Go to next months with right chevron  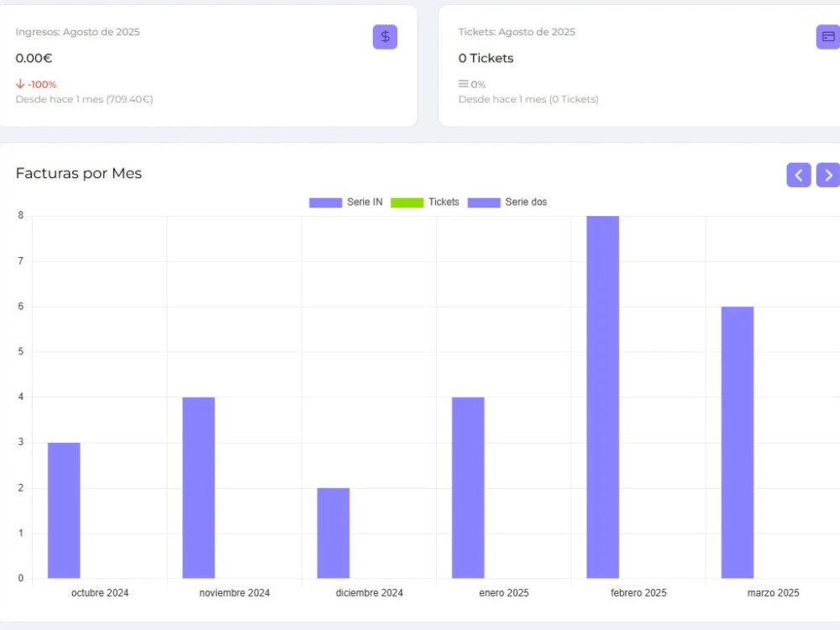point(828,176)
